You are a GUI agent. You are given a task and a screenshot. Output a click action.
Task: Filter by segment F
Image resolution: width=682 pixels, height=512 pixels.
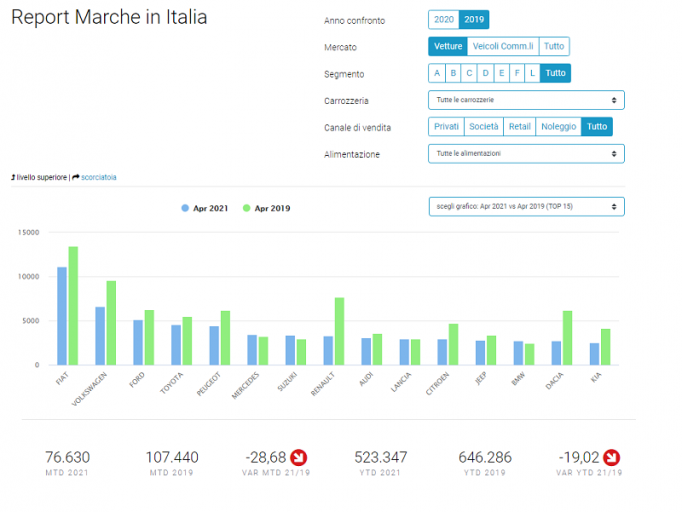517,73
